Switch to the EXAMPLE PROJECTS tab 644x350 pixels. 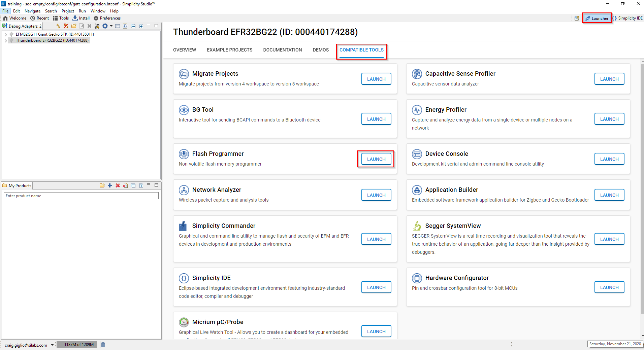click(230, 50)
